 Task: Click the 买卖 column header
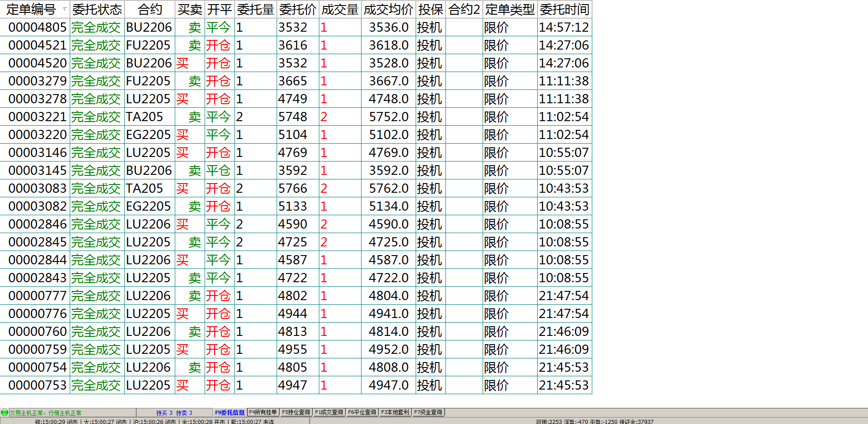(x=189, y=9)
